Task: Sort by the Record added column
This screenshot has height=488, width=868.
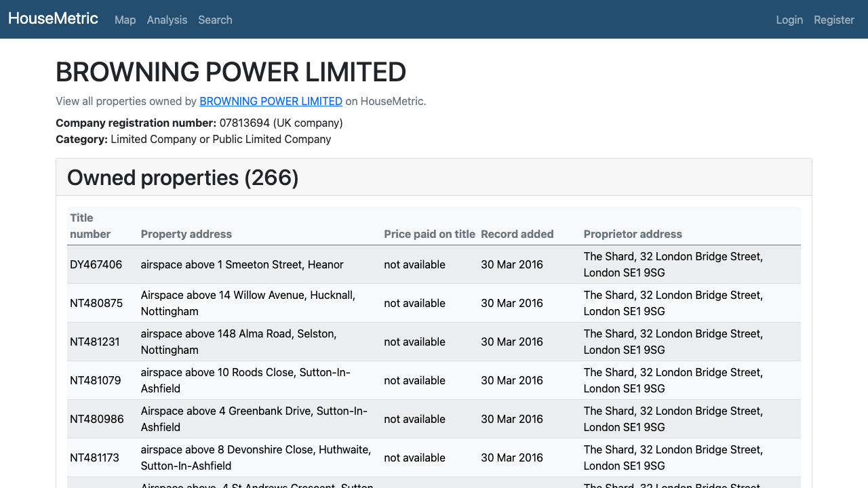Action: pyautogui.click(x=517, y=234)
